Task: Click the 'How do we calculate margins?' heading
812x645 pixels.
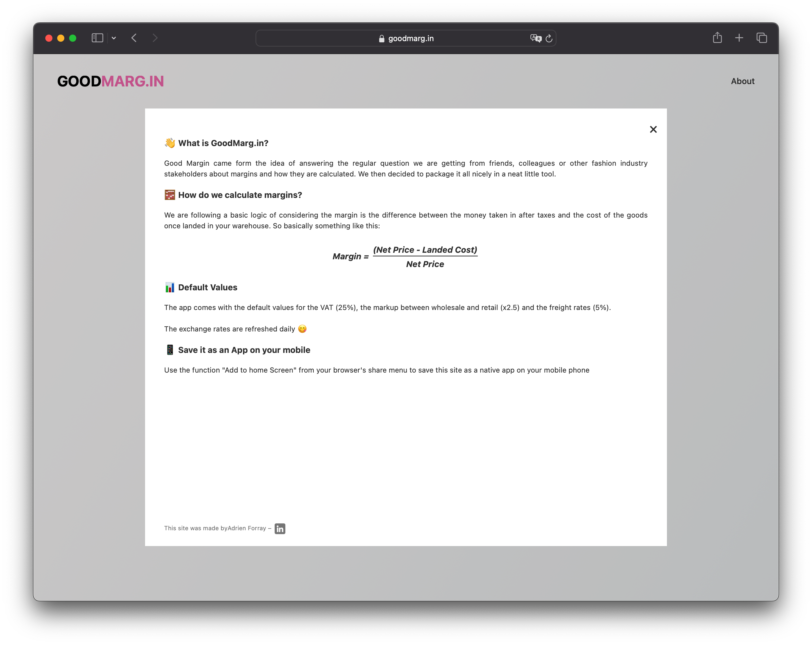Action: click(240, 195)
